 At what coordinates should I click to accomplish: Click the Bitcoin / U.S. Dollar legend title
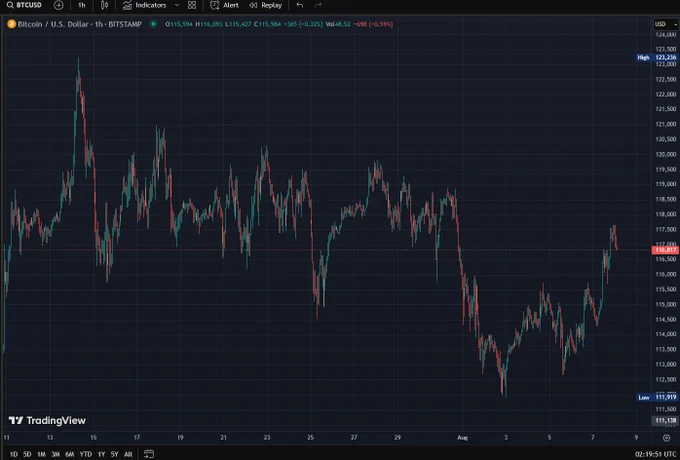pos(79,24)
